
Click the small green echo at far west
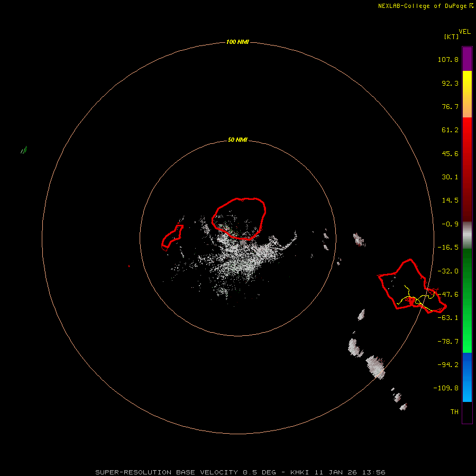(x=24, y=150)
